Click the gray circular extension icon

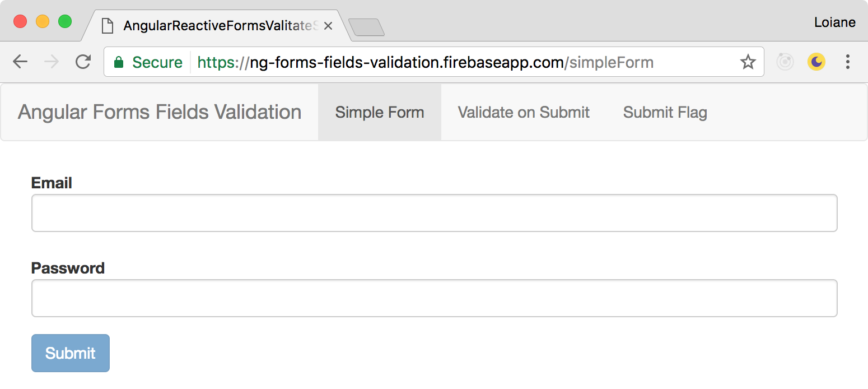785,62
